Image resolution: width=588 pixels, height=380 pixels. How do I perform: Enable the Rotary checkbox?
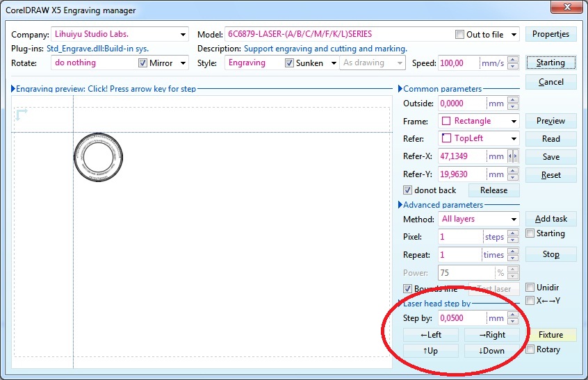pyautogui.click(x=530, y=349)
